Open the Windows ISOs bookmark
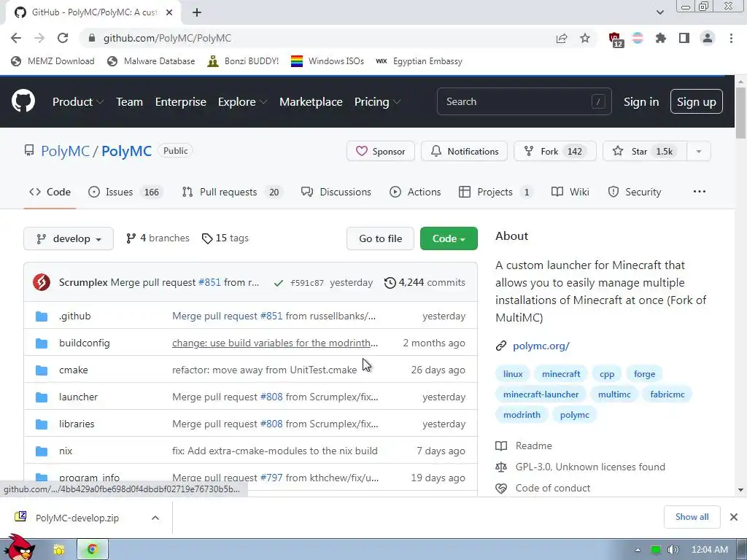The image size is (747, 560). point(328,61)
